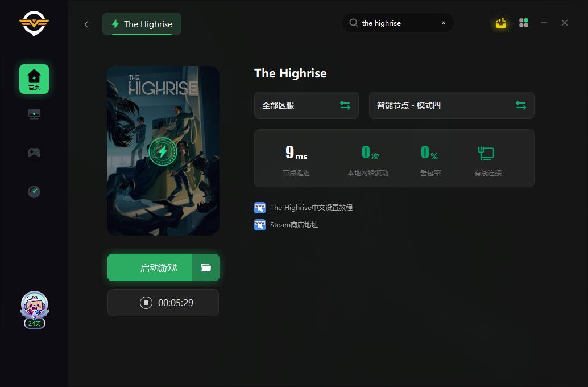Clear the search with the X icon
The width and height of the screenshot is (588, 387).
pyautogui.click(x=444, y=23)
